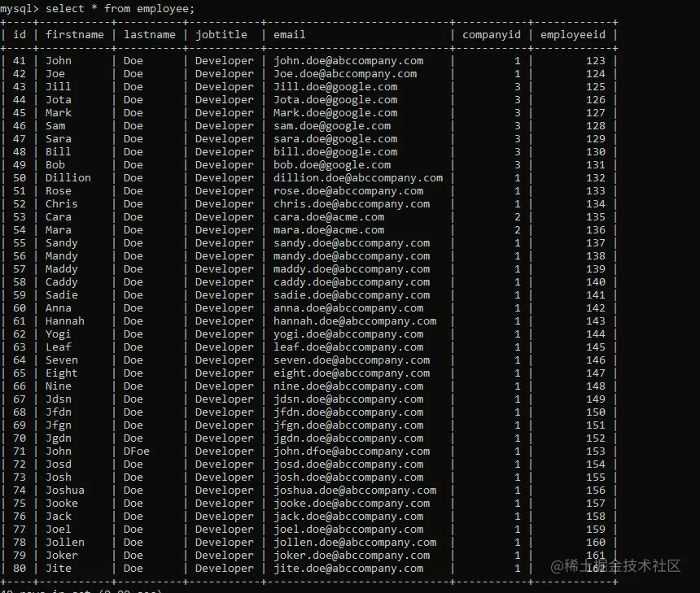Click id value 53

coord(20,217)
